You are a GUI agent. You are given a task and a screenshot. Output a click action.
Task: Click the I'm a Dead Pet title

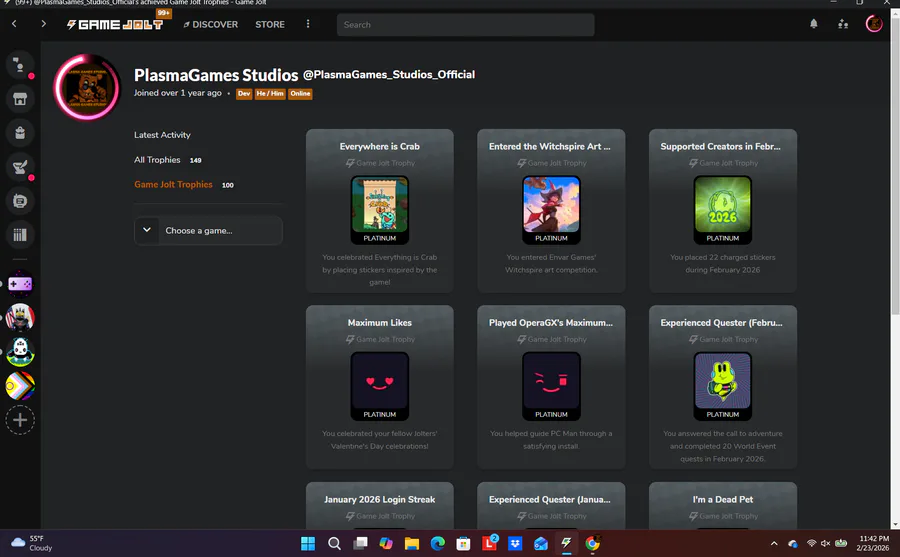(x=723, y=500)
